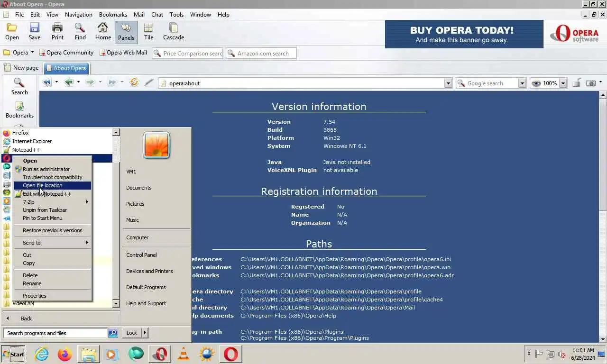Open the File menu
The height and width of the screenshot is (364, 607).
[19, 15]
